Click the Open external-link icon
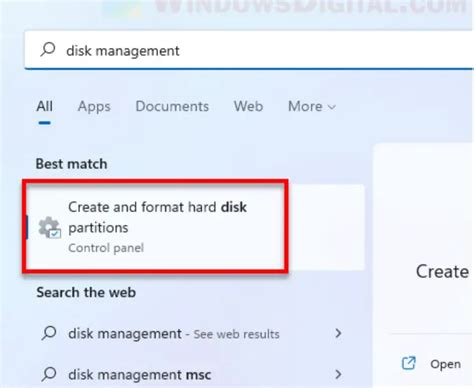This screenshot has width=474, height=388. pyautogui.click(x=409, y=363)
